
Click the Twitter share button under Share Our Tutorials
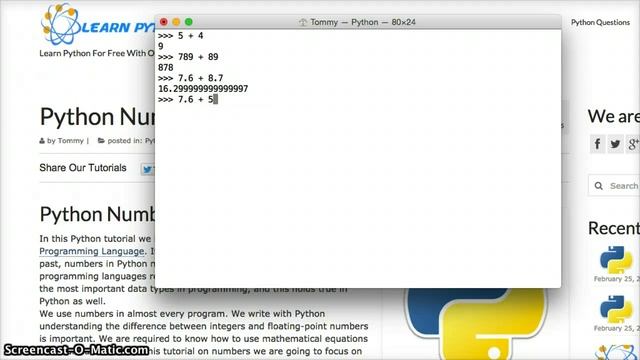point(147,169)
